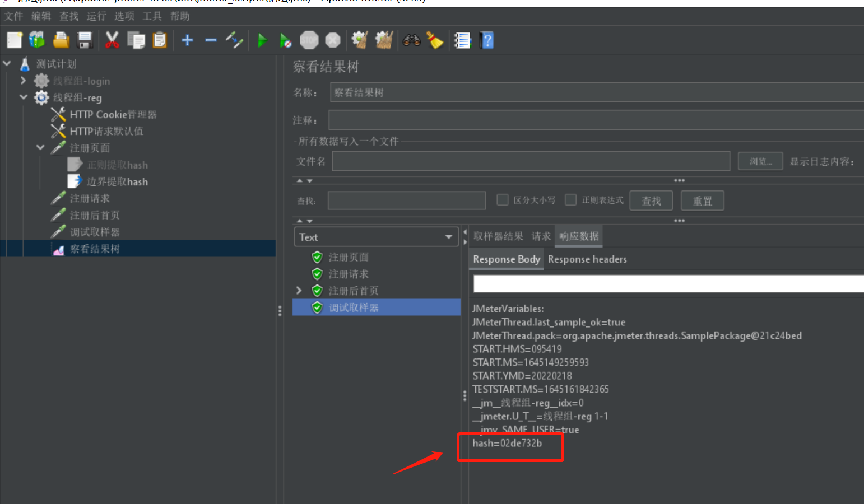Click the Shutdown threads icon
Screen dimensions: 864x504
[333, 40]
